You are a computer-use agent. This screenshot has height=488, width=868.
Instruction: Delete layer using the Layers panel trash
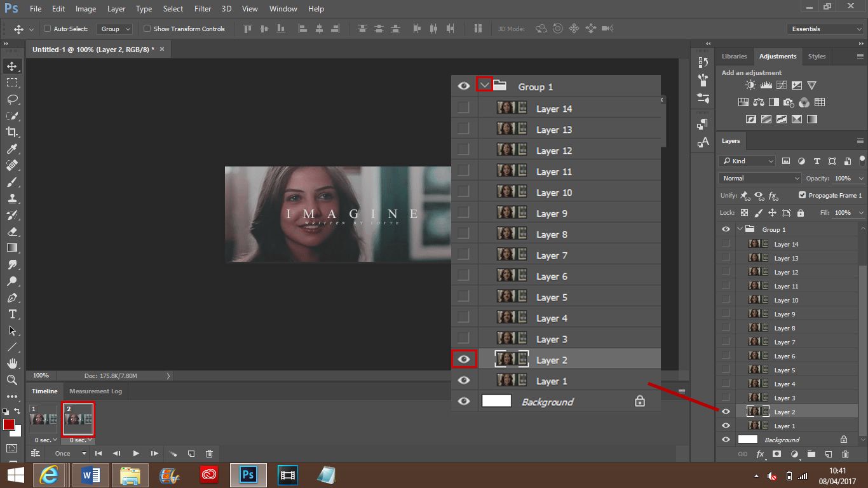point(845,454)
